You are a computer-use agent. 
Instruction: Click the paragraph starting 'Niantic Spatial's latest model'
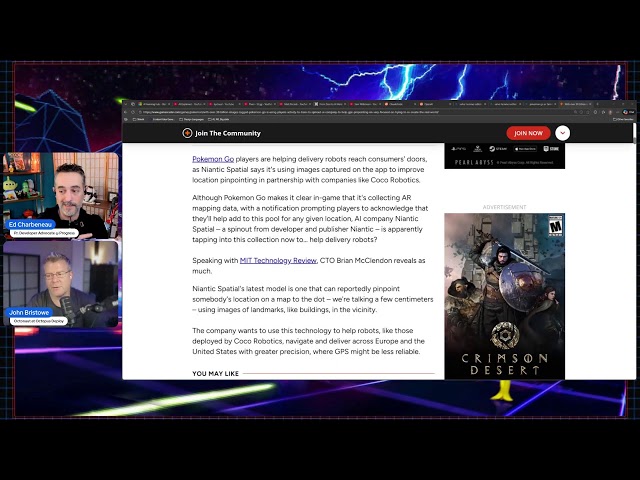313,299
